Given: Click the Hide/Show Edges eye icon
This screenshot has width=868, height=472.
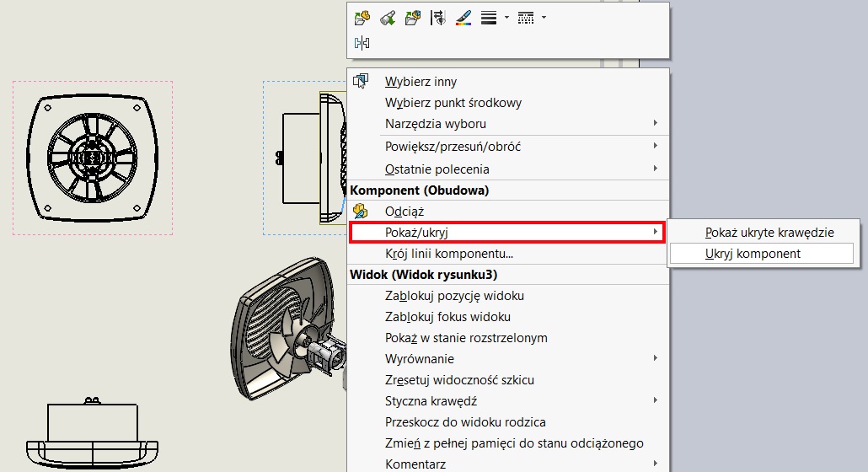Looking at the screenshot, I should [438, 18].
